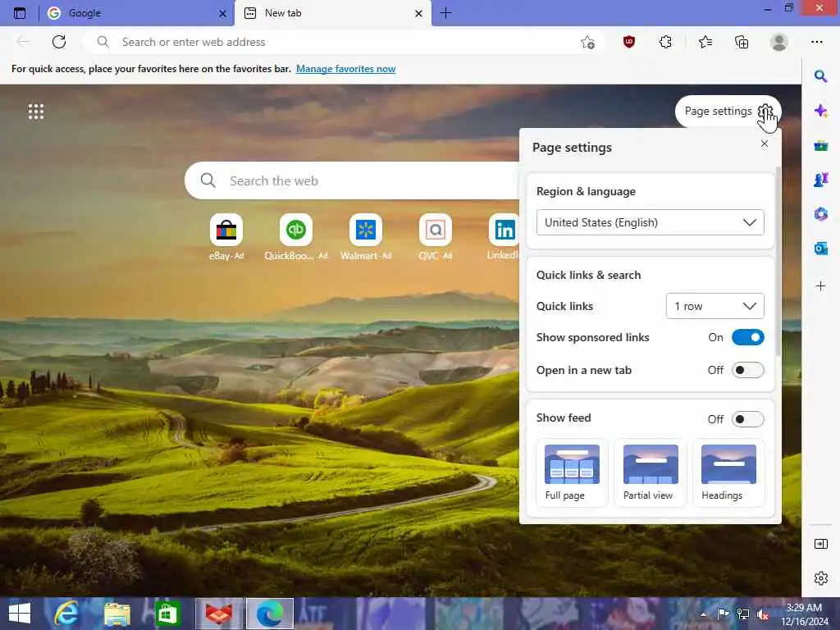Open the uBlock Origin extension icon
Viewport: 840px width, 630px height.
point(629,42)
